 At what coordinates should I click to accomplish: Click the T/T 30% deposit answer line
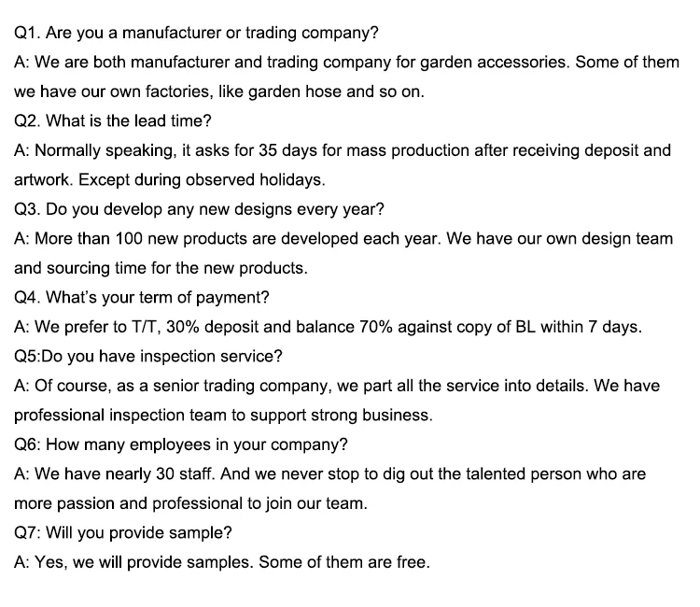[328, 327]
